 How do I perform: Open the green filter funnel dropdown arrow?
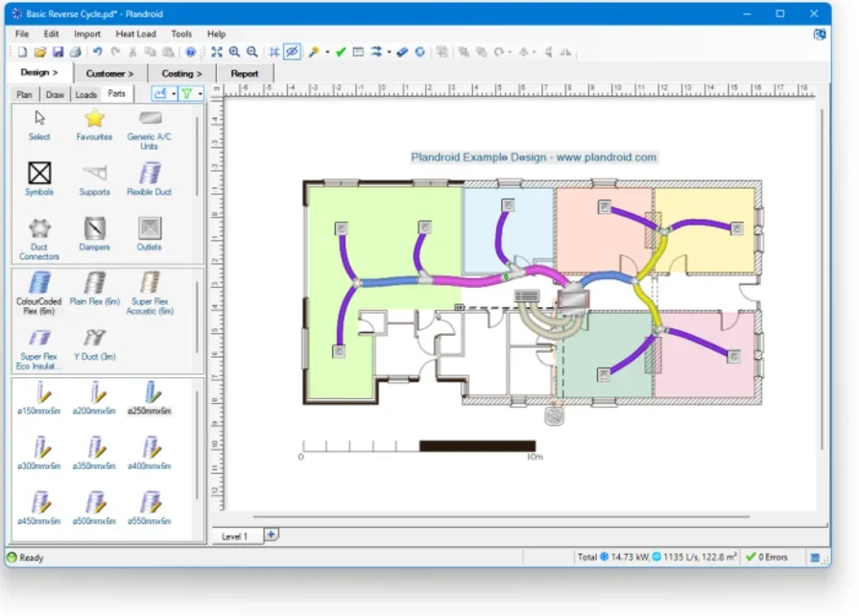pos(200,94)
